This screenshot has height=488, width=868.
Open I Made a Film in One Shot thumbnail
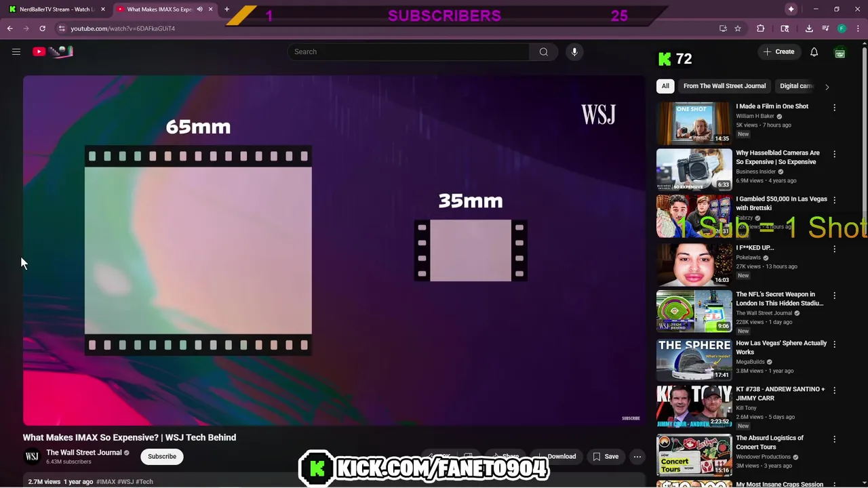pos(694,123)
